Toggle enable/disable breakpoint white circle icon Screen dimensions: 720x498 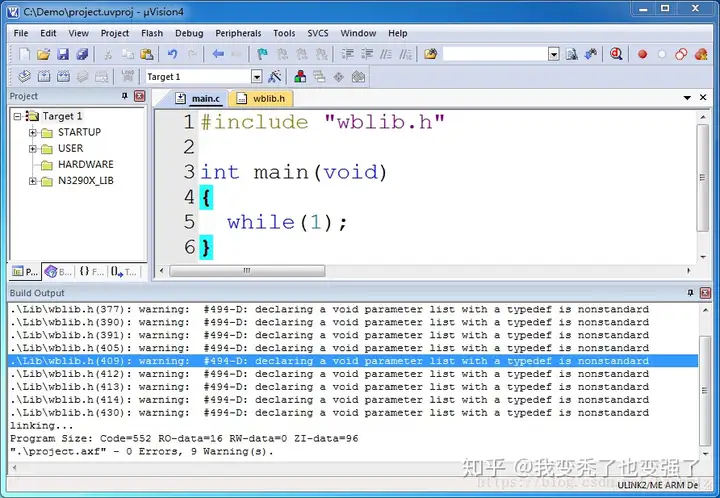tap(662, 55)
